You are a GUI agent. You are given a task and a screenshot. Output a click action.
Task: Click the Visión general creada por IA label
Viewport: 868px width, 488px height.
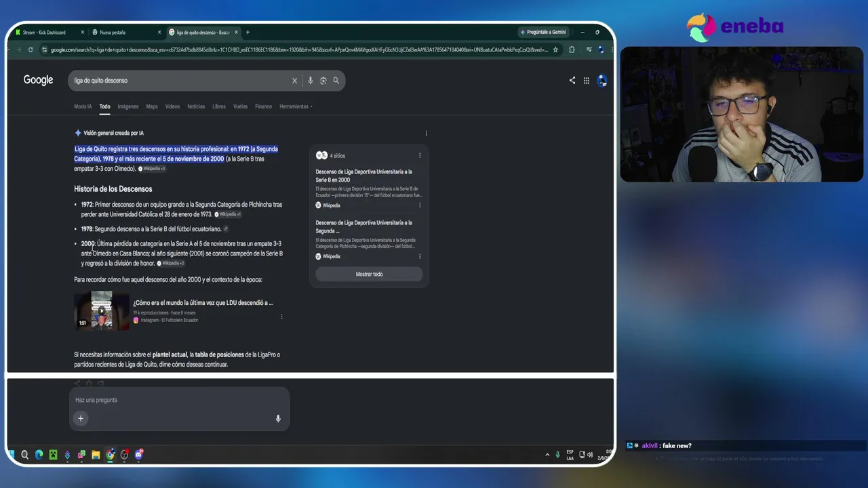click(113, 134)
